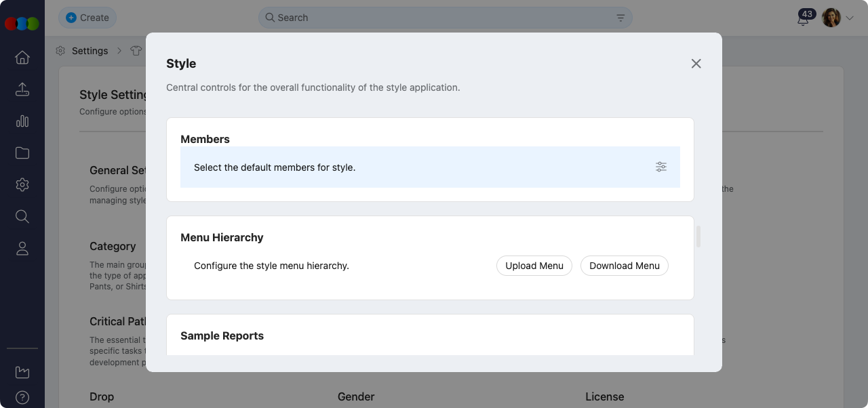The image size is (868, 408).
Task: Go to Settings breadcrumb link
Action: point(90,51)
